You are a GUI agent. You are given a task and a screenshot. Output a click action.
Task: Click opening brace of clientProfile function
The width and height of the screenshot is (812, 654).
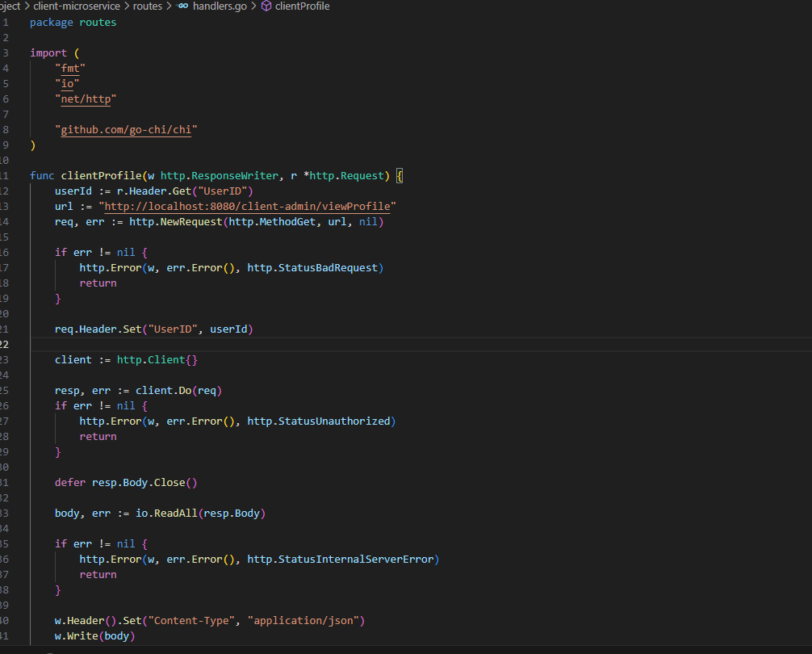coord(400,176)
